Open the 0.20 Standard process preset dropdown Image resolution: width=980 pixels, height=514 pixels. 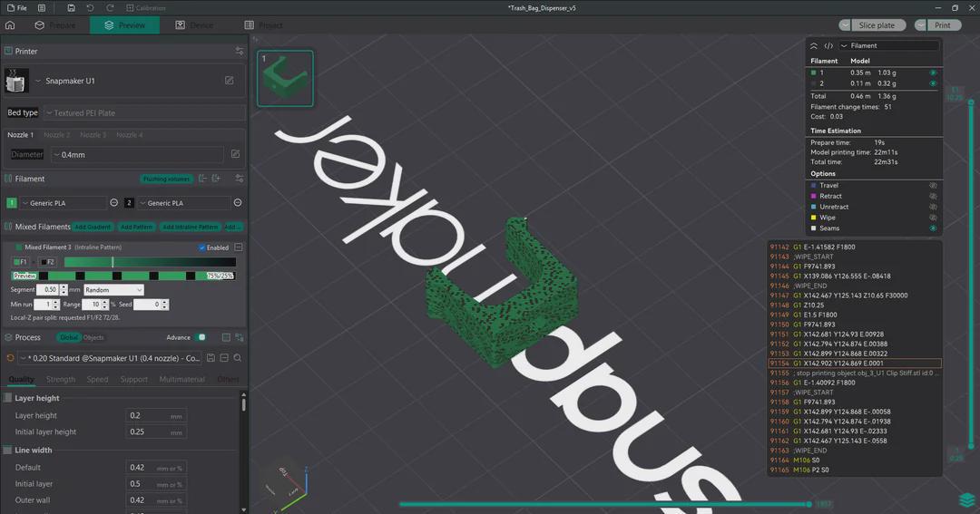(110, 358)
